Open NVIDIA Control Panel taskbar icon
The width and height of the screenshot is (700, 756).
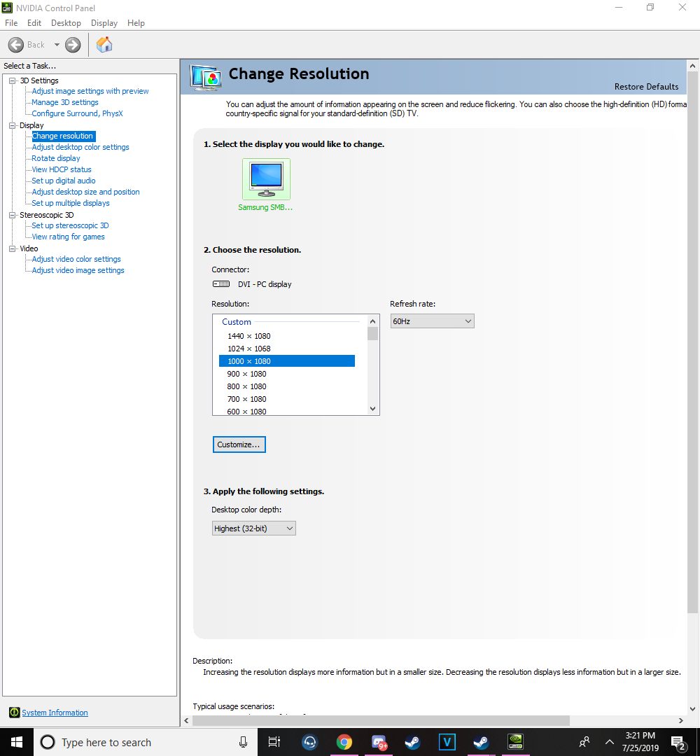(515, 742)
